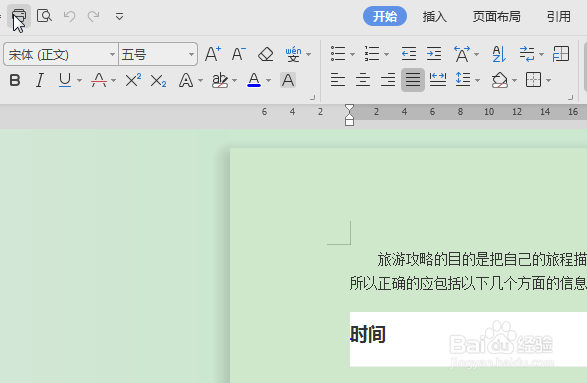Image resolution: width=587 pixels, height=383 pixels.
Task: Apply numbered list
Action: [x=372, y=54]
